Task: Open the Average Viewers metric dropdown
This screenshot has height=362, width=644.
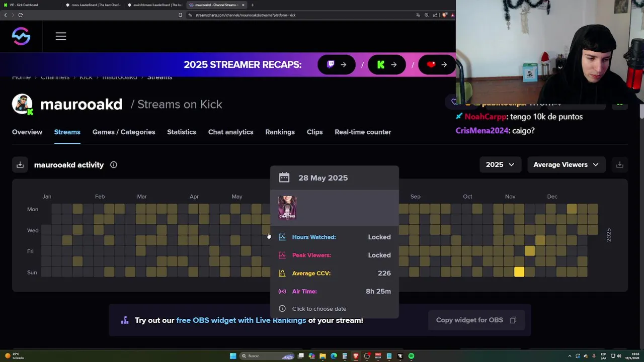Action: click(566, 164)
